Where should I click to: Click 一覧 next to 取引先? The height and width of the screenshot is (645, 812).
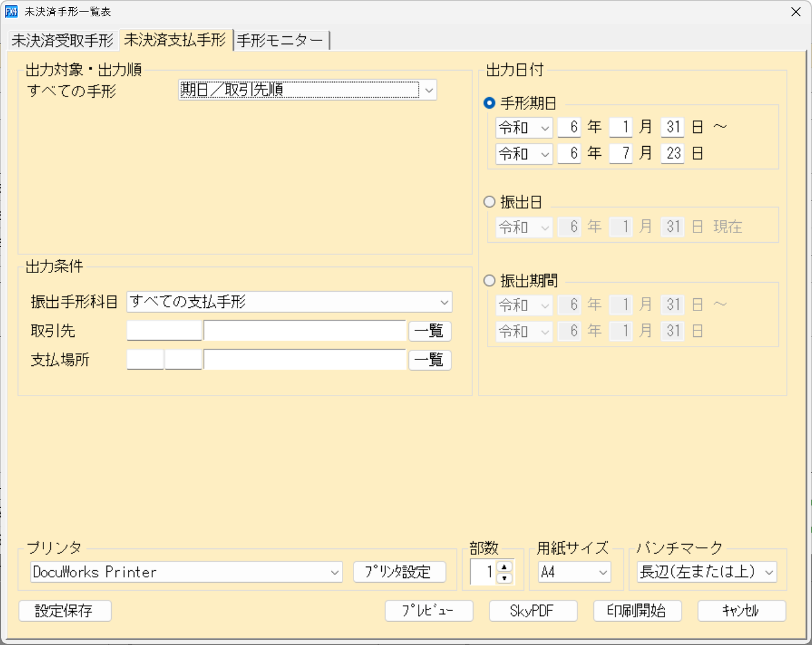pyautogui.click(x=430, y=331)
